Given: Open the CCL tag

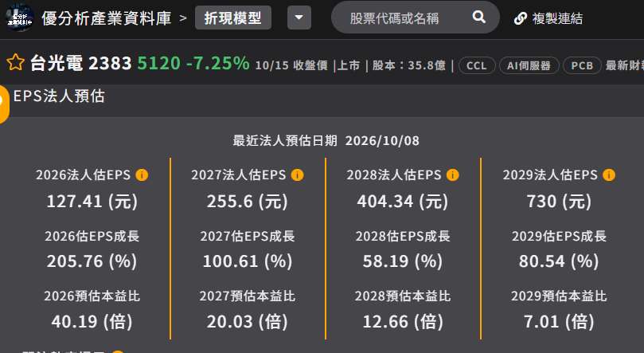Looking at the screenshot, I should tap(476, 65).
